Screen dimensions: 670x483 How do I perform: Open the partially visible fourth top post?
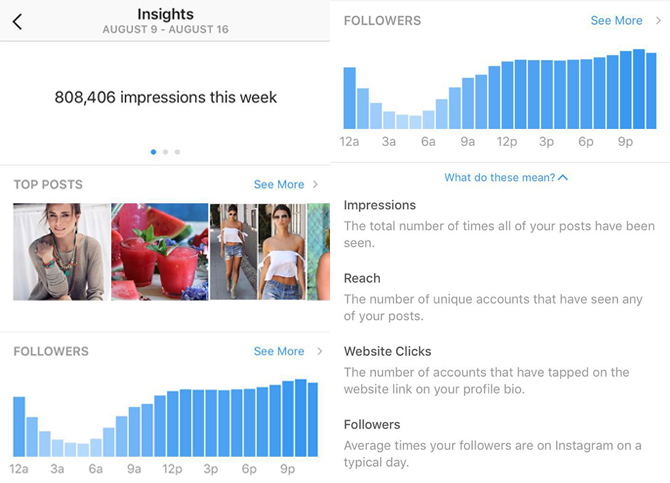(x=319, y=252)
